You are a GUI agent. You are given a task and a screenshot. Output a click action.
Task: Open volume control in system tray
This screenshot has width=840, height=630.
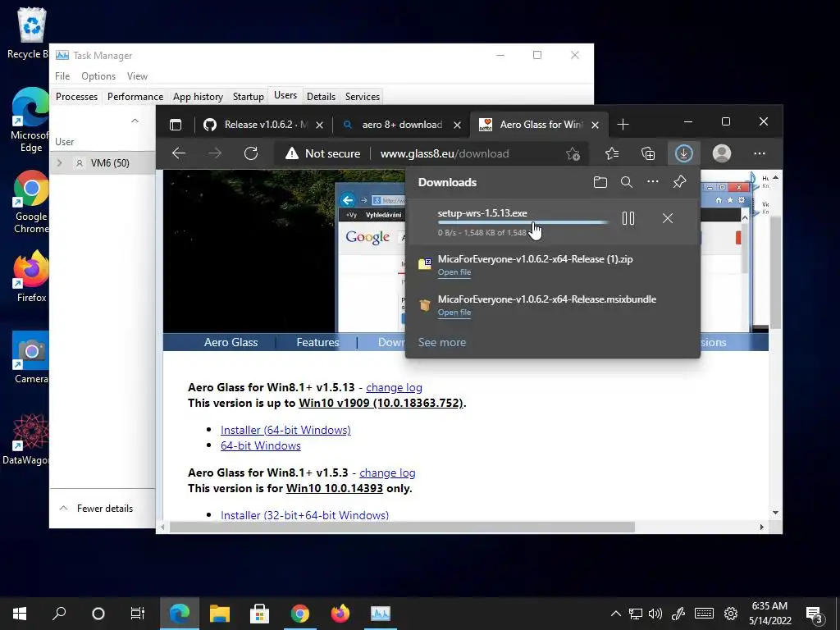[x=655, y=614]
